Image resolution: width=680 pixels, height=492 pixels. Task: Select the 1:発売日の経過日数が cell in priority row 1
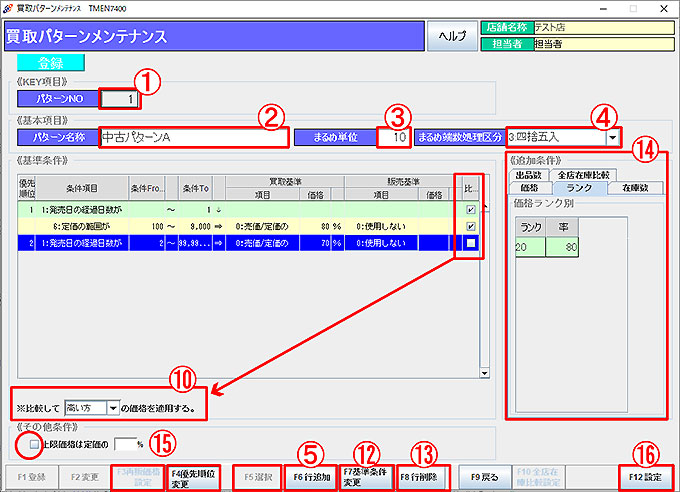click(82, 210)
